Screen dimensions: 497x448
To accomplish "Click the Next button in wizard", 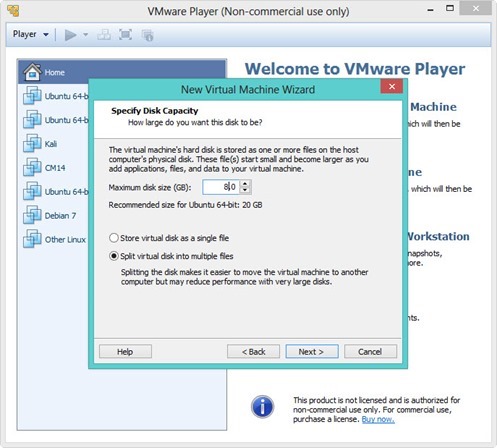I will [312, 352].
